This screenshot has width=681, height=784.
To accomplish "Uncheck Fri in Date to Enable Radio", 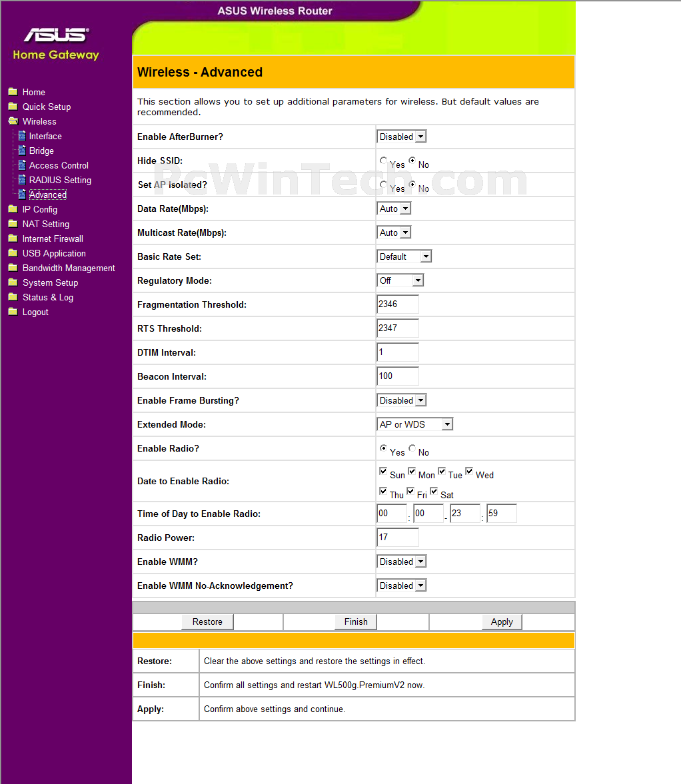I will [x=410, y=491].
